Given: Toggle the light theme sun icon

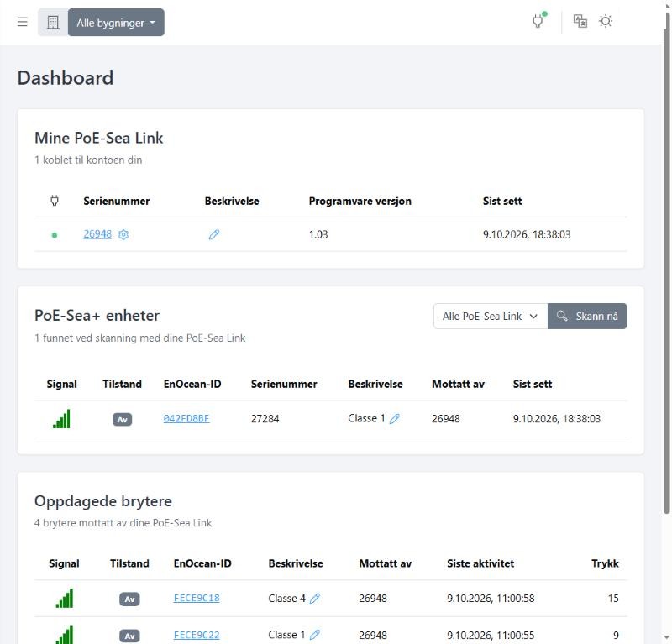Looking at the screenshot, I should click(x=605, y=21).
